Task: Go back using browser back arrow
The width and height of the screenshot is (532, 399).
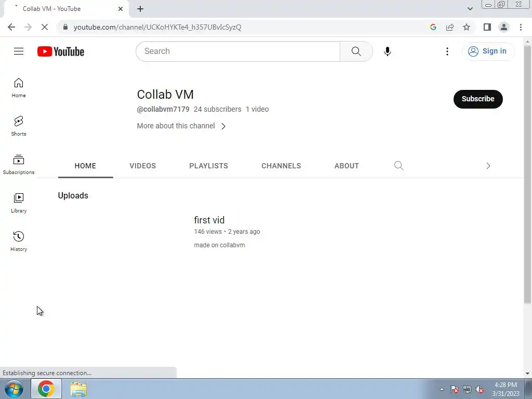Action: pos(11,27)
